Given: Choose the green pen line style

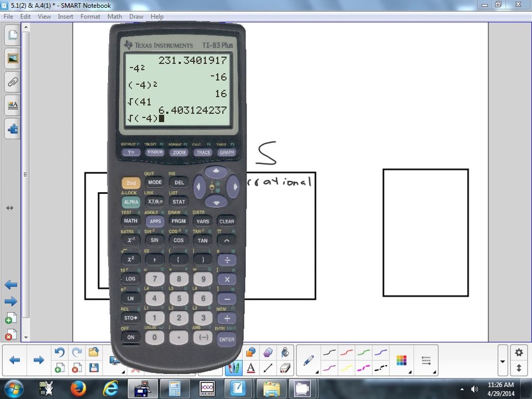Looking at the screenshot, I should 364,353.
